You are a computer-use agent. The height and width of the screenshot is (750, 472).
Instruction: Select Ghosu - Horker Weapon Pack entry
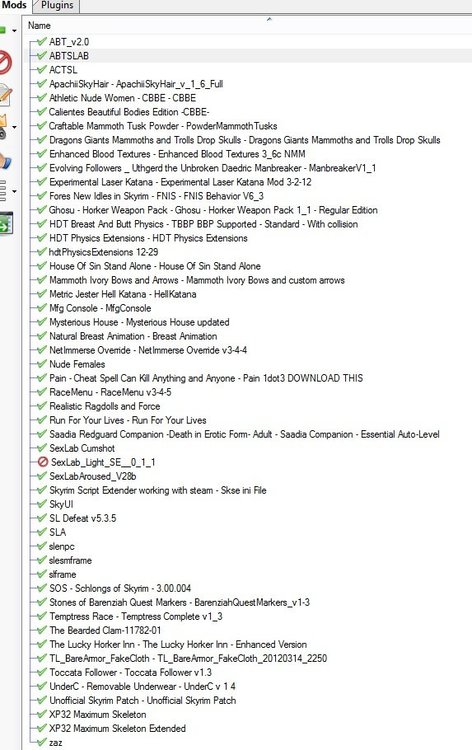213,210
